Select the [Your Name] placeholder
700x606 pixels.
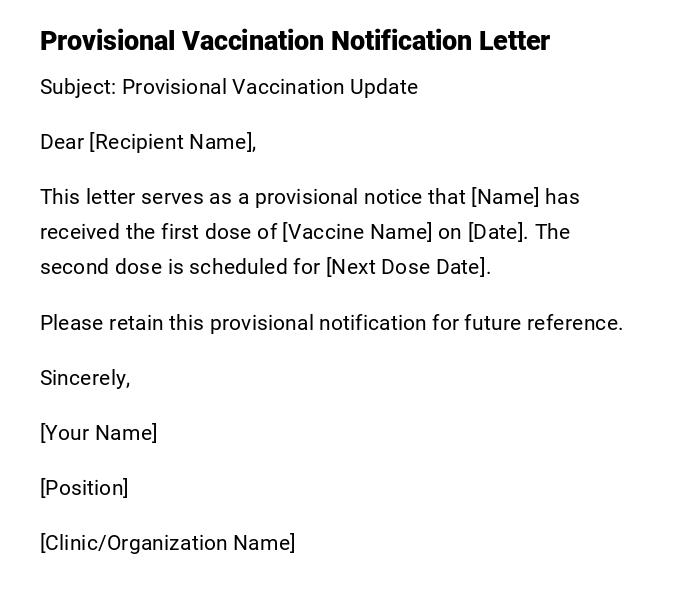[98, 433]
